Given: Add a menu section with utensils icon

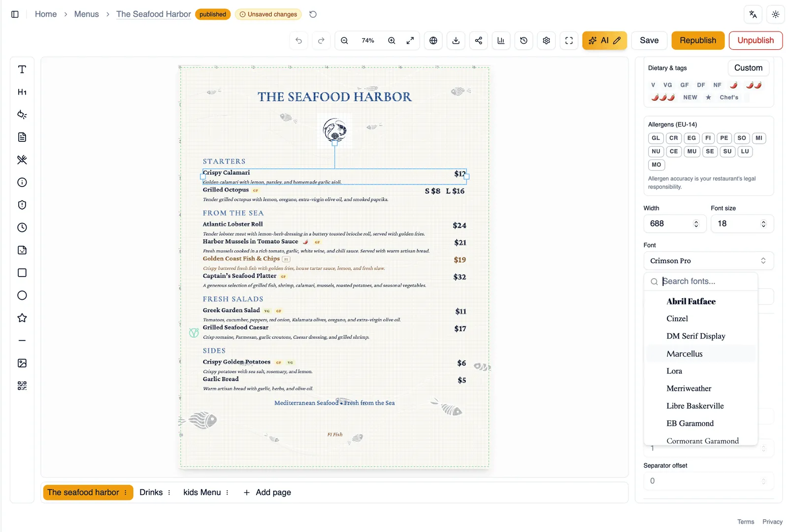Looking at the screenshot, I should click(x=22, y=160).
